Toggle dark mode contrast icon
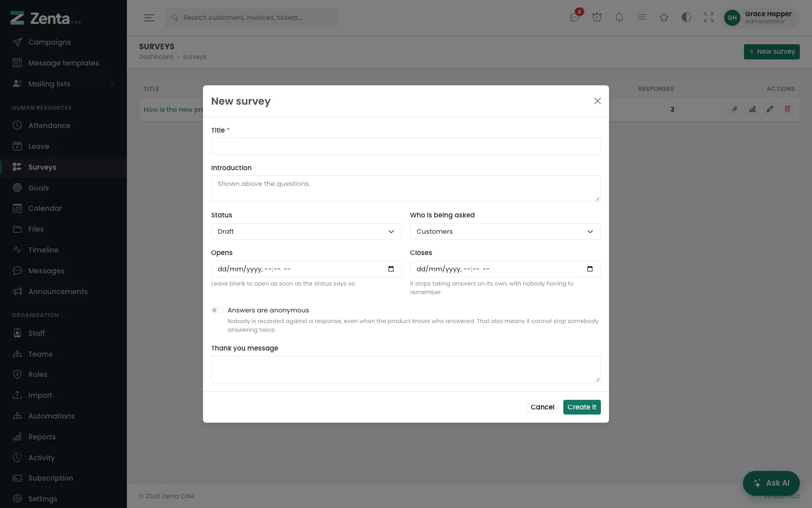Viewport: 812px width, 508px height. tap(686, 17)
